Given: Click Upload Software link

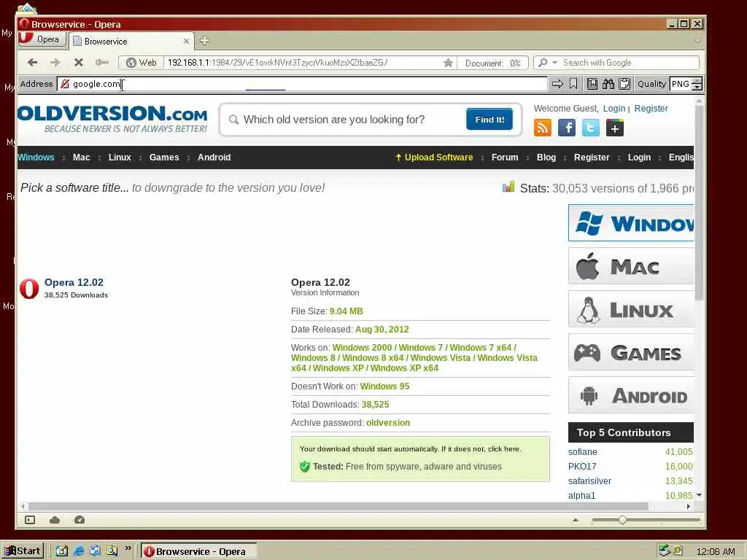Looking at the screenshot, I should pyautogui.click(x=434, y=157).
